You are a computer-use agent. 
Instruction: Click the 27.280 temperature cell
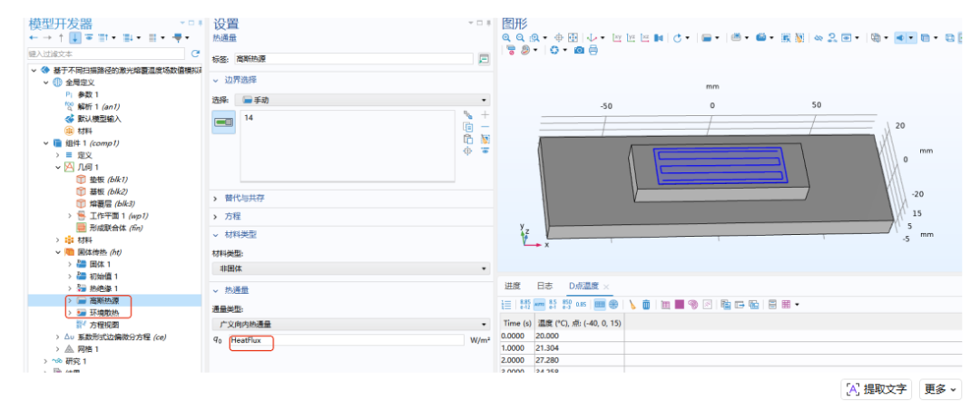(x=579, y=360)
